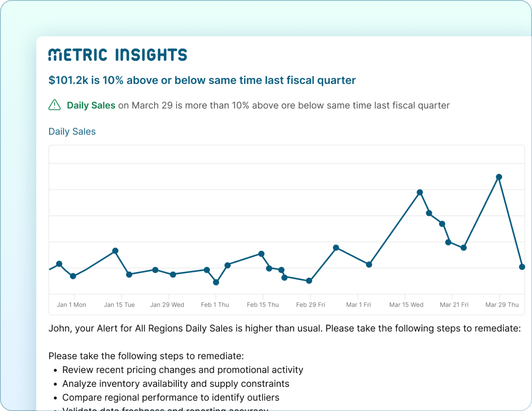The width and height of the screenshot is (532, 411).
Task: Select the highest data point on the chart
Action: [499, 177]
